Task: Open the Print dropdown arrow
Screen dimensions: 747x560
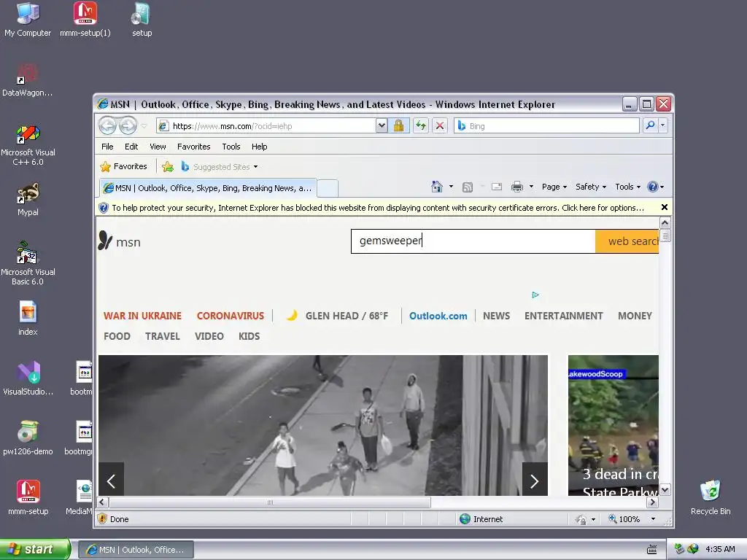Action: point(531,187)
